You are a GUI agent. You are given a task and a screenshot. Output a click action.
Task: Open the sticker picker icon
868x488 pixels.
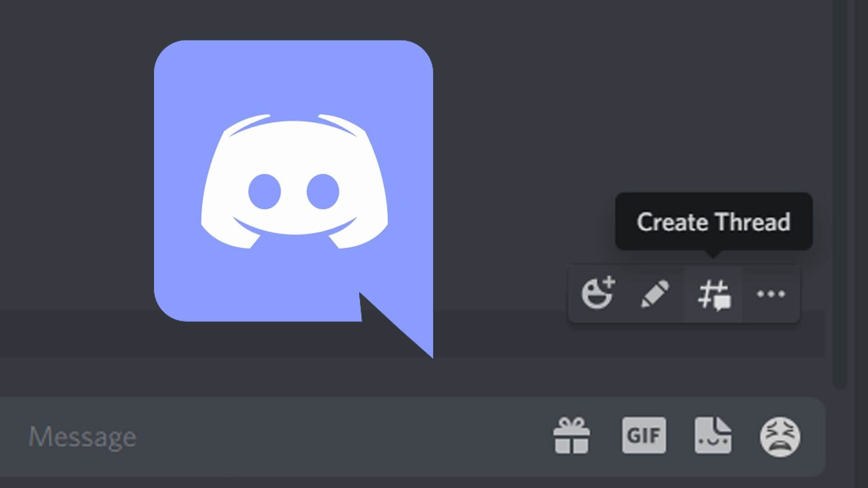(x=713, y=436)
